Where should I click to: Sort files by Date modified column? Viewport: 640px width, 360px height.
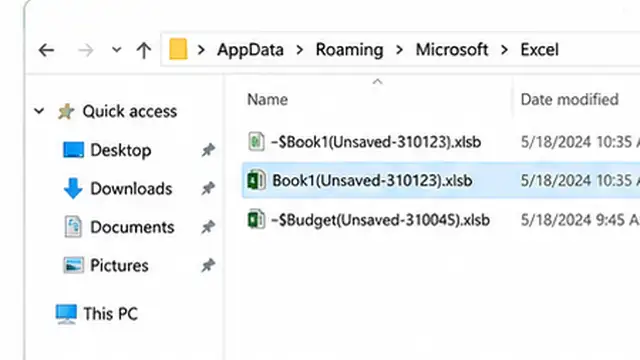[569, 100]
